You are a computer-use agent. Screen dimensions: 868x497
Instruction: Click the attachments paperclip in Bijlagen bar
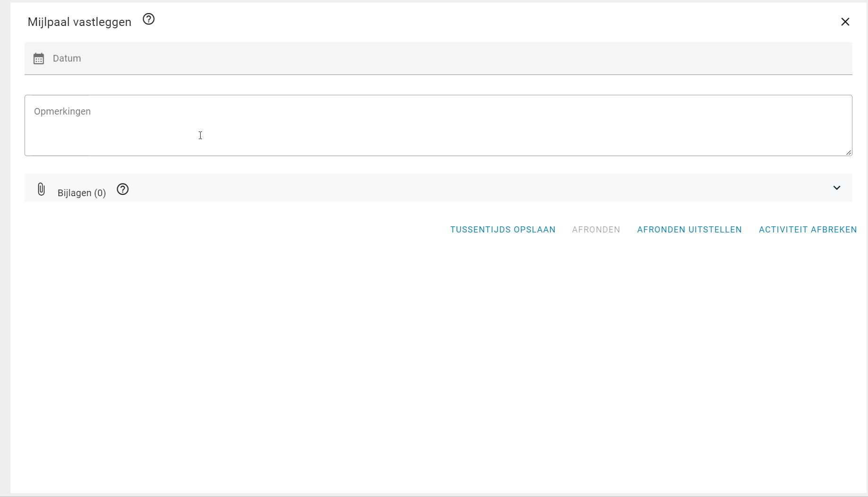[x=41, y=189]
